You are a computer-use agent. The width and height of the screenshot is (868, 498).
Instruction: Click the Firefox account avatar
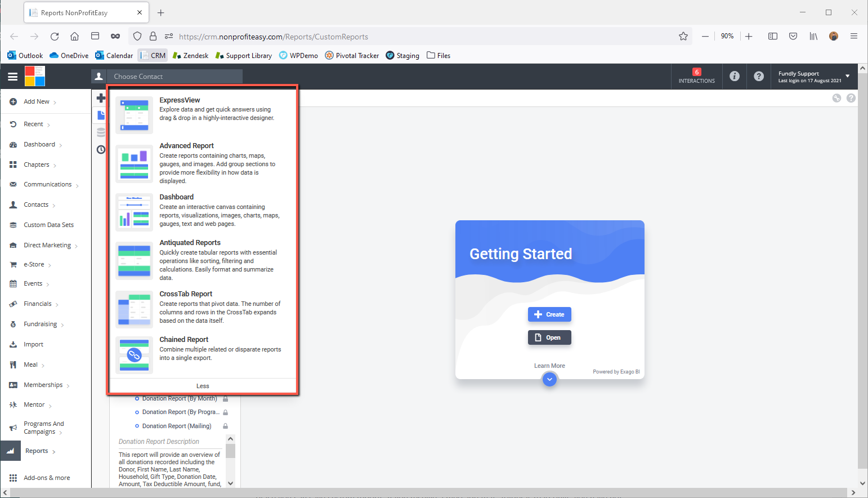click(x=834, y=36)
